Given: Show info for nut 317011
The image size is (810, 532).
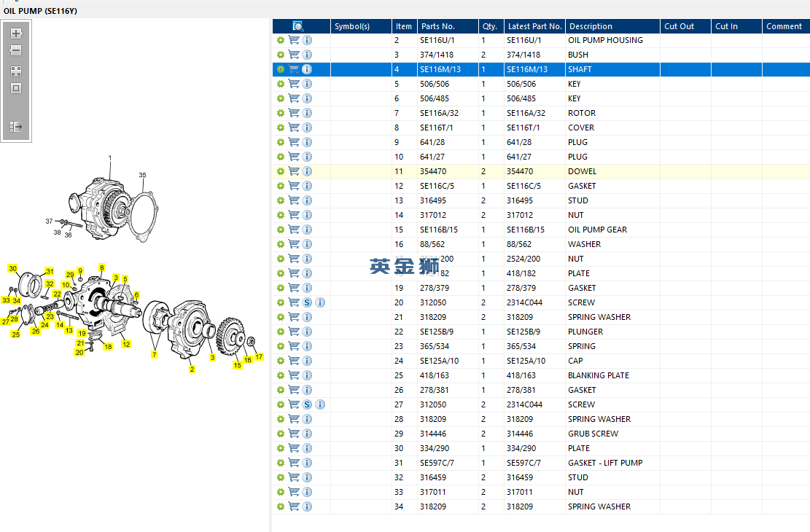Looking at the screenshot, I should pyautogui.click(x=307, y=492).
